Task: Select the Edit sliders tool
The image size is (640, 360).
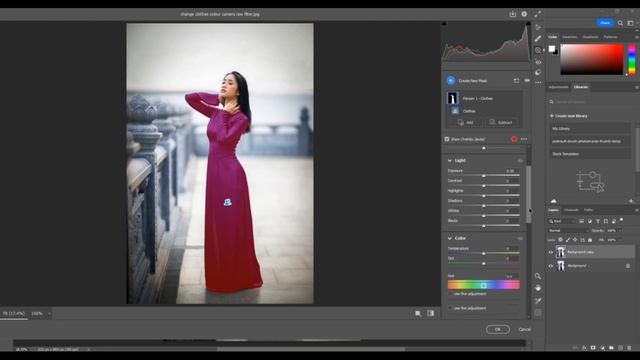Action: pos(538,27)
